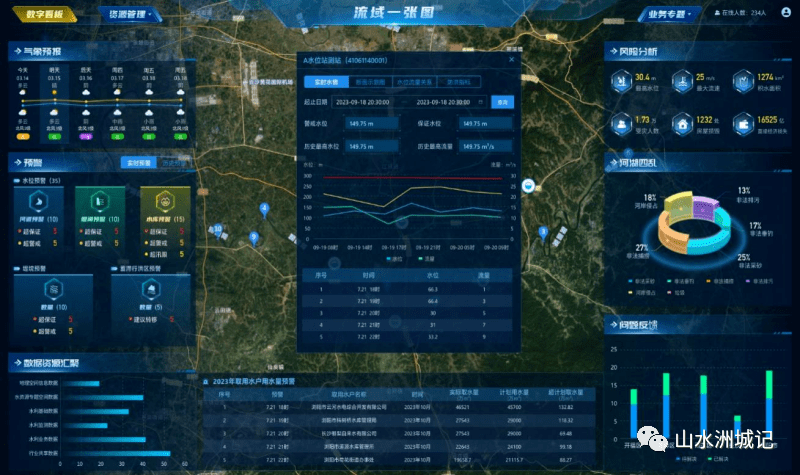Open the 业务专题 dropdown menu
Image resolution: width=800 pixels, height=475 pixels.
[x=670, y=14]
